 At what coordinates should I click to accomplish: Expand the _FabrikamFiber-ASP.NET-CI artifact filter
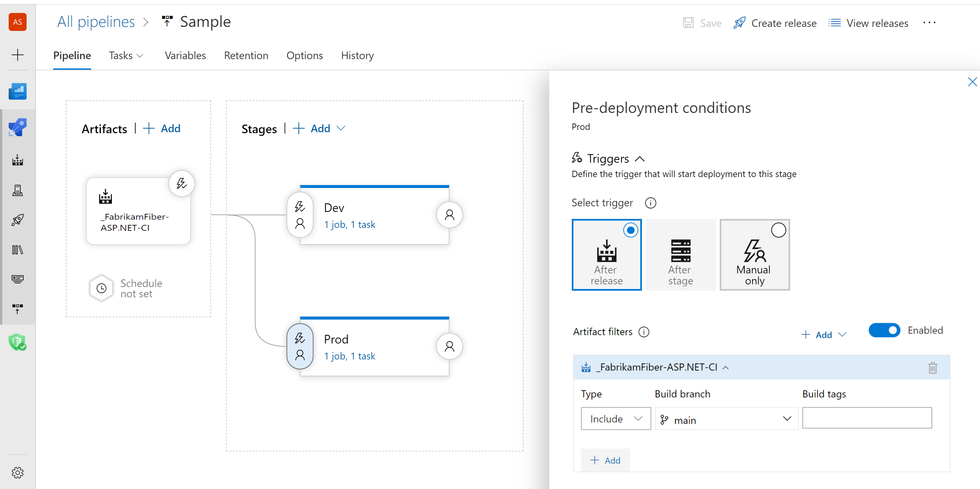726,367
